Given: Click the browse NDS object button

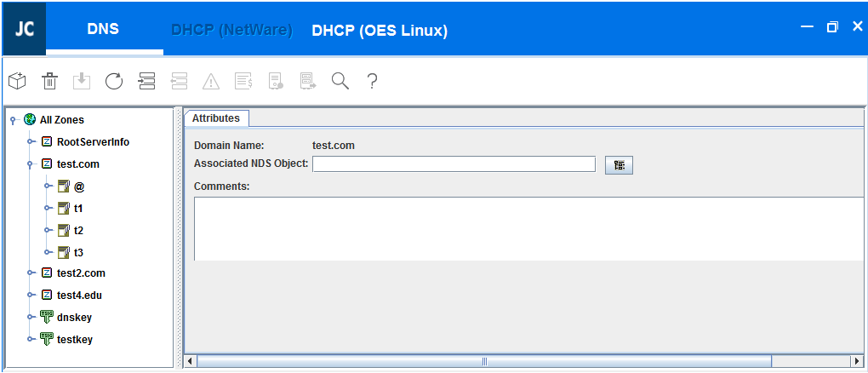Looking at the screenshot, I should point(619,165).
